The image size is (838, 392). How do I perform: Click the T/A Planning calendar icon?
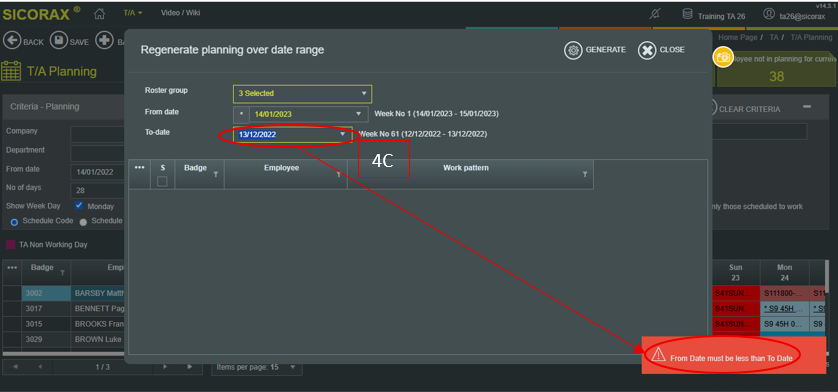[11, 71]
